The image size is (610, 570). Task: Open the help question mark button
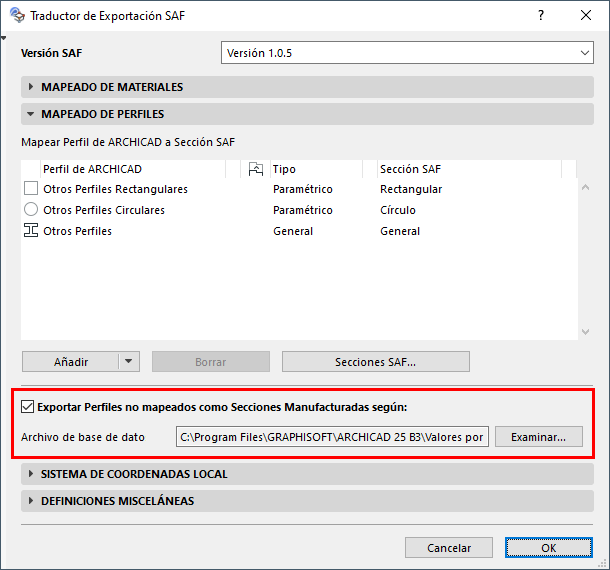pos(541,15)
